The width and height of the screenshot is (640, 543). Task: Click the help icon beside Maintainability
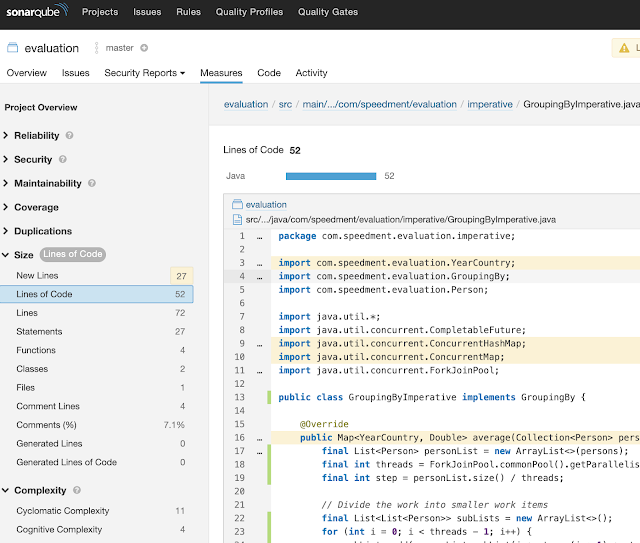[92, 184]
